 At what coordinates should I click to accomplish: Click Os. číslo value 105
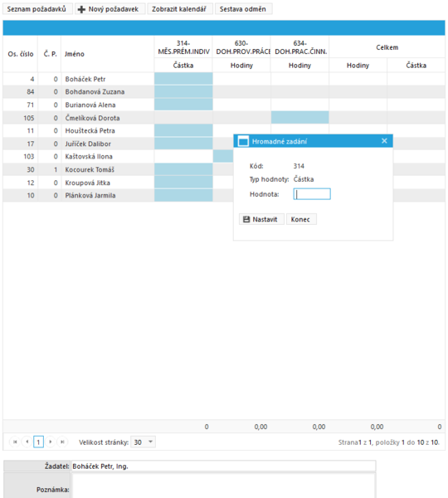point(29,118)
